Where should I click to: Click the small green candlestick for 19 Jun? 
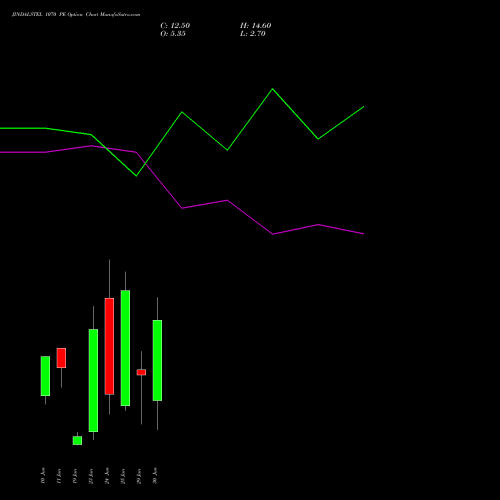(77, 440)
